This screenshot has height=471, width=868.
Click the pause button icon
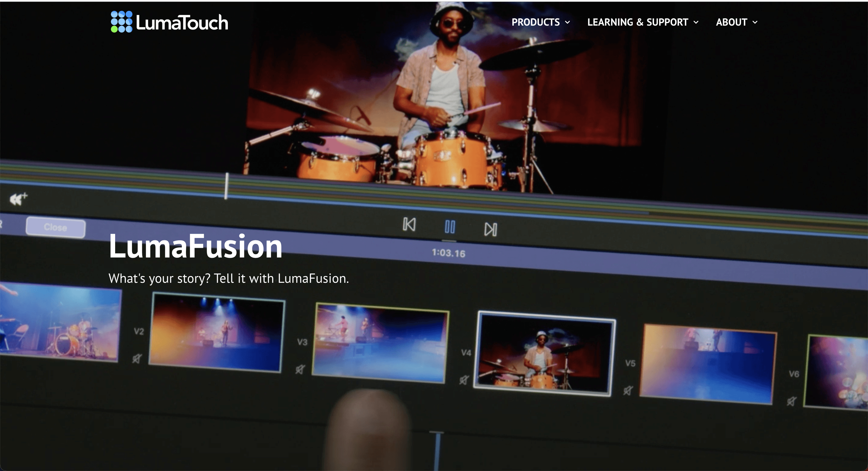(x=450, y=227)
